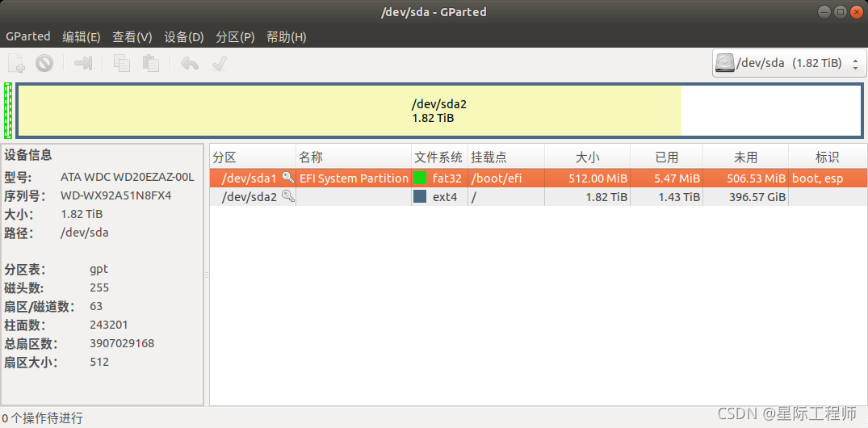Click the EFI System Partition name cell
Viewport: 868px width, 428px height.
coord(354,178)
